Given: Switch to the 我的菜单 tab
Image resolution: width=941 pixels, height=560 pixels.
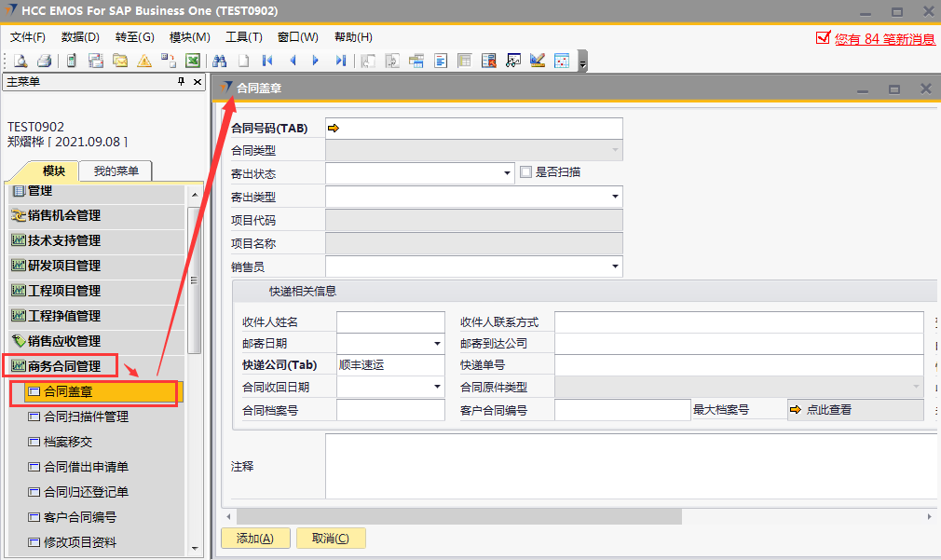Looking at the screenshot, I should point(115,171).
